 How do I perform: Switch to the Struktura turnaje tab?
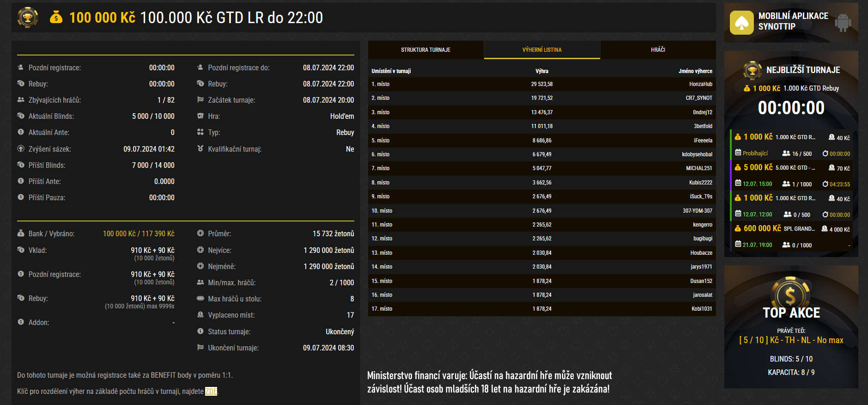426,50
